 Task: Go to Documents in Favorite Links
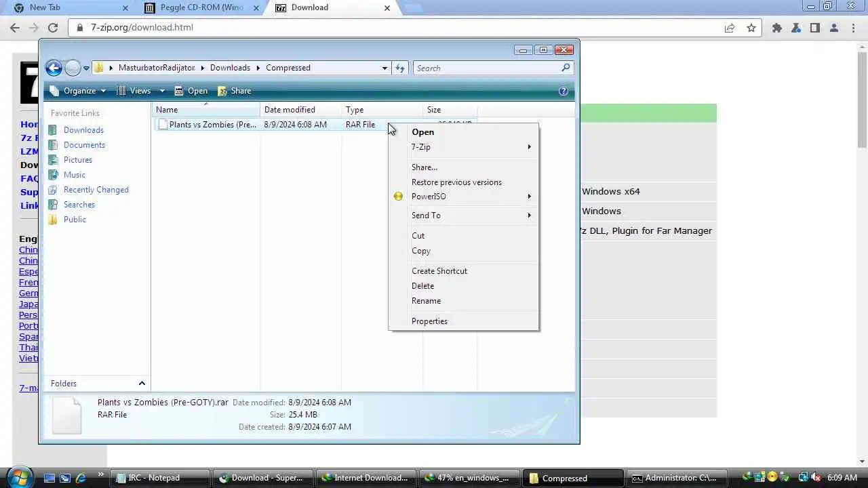click(x=84, y=145)
